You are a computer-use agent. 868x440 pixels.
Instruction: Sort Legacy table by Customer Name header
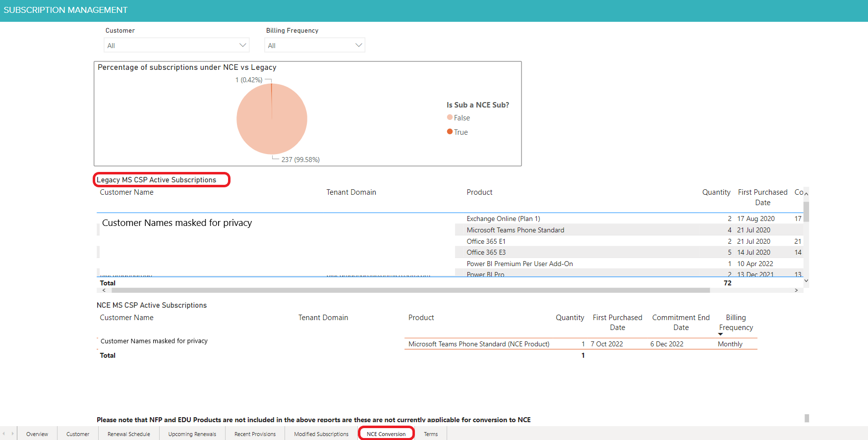point(126,192)
